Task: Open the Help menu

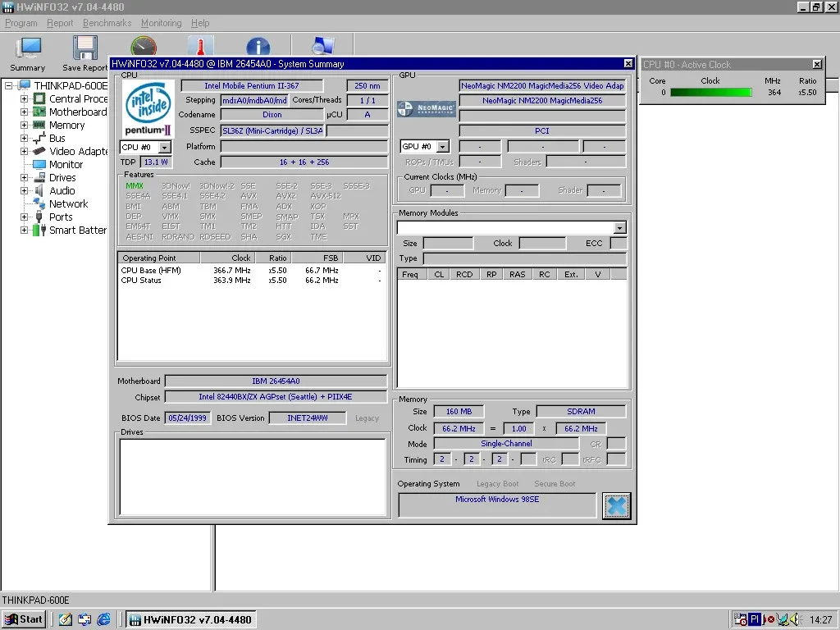Action: coord(200,23)
